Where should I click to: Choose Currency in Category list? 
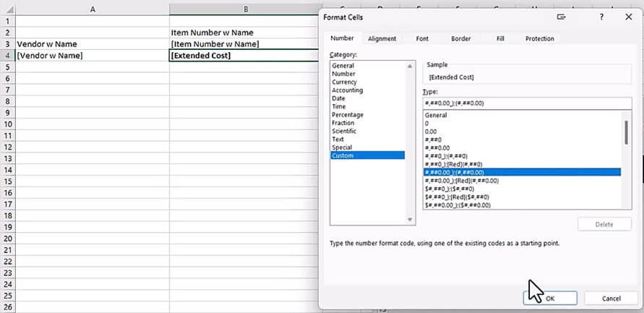coord(344,82)
